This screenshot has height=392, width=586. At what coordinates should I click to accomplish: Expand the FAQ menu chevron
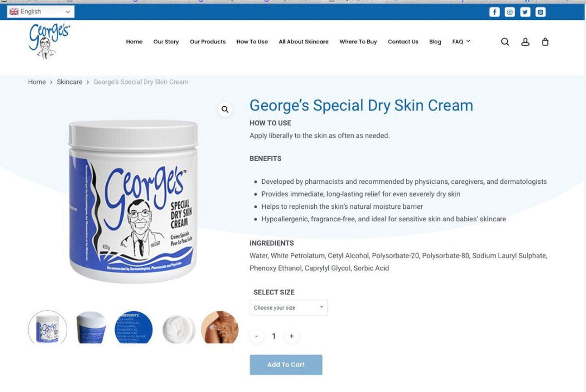pos(468,41)
